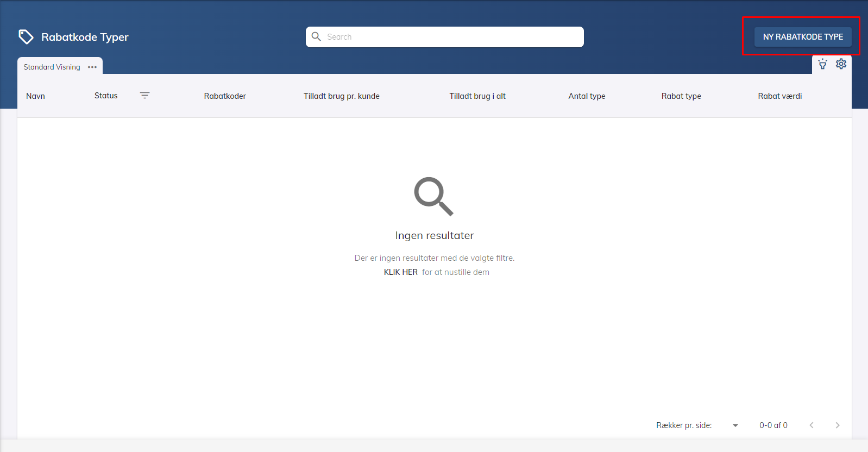Open the Status column filter icon
Screen dimensions: 868x452
144,96
